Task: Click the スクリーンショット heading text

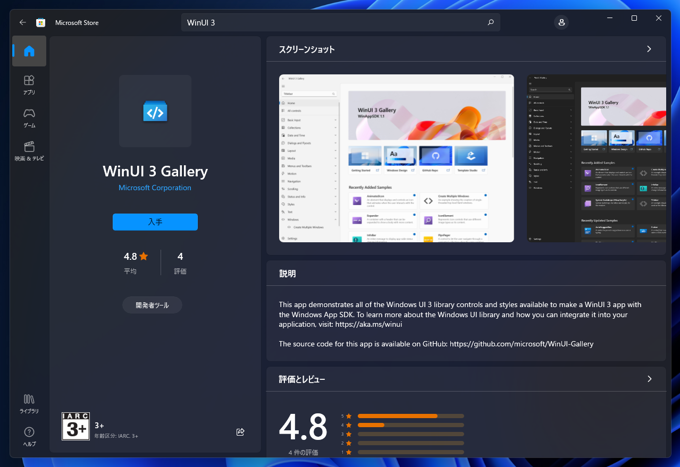Action: (x=307, y=49)
